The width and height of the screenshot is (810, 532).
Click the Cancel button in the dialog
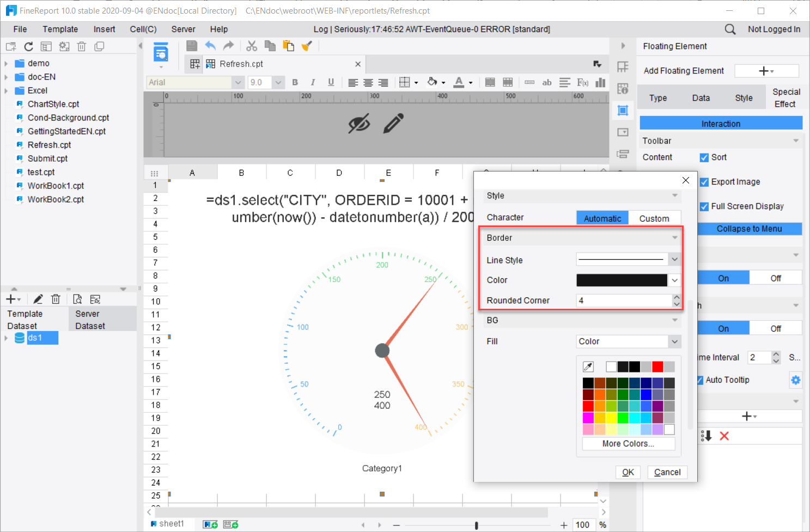pos(667,472)
